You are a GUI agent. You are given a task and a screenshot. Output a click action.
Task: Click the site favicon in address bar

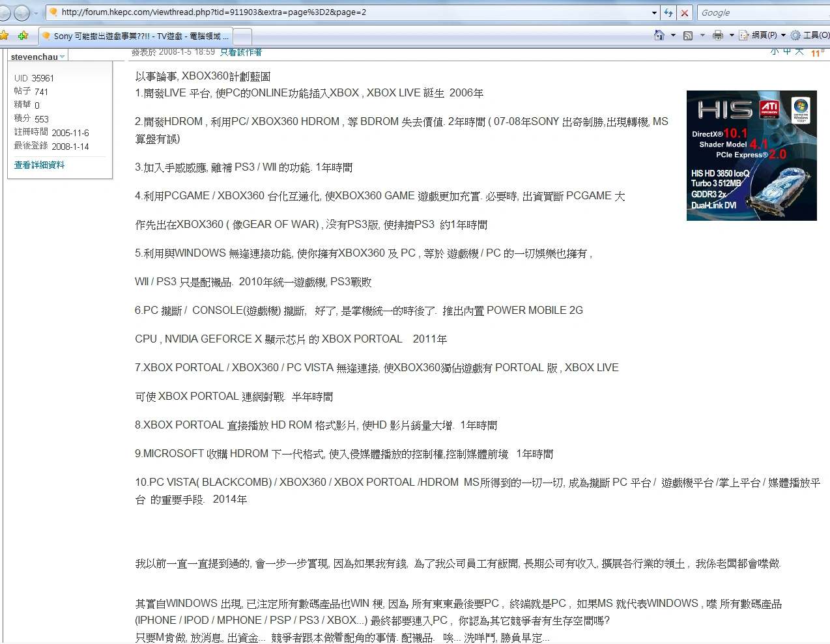[53, 12]
